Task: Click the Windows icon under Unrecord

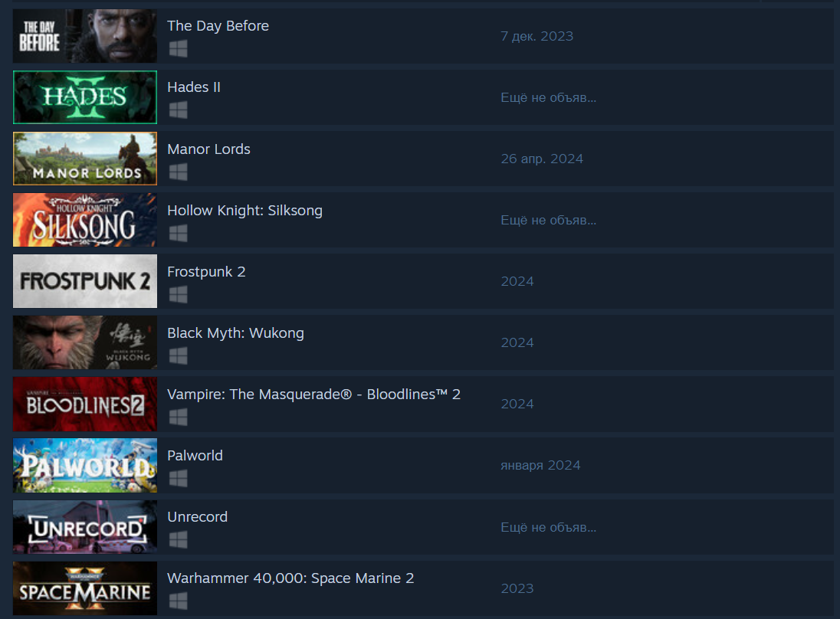Action: coord(178,539)
